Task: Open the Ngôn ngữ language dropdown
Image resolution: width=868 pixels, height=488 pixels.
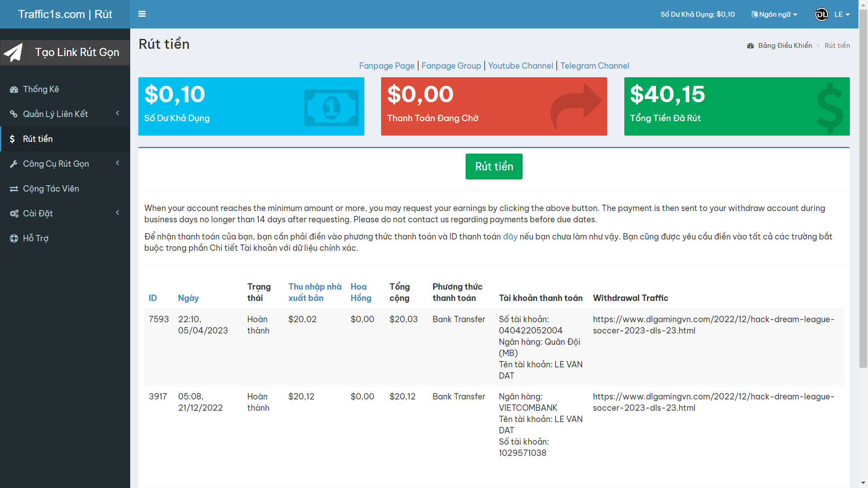Action: (774, 14)
